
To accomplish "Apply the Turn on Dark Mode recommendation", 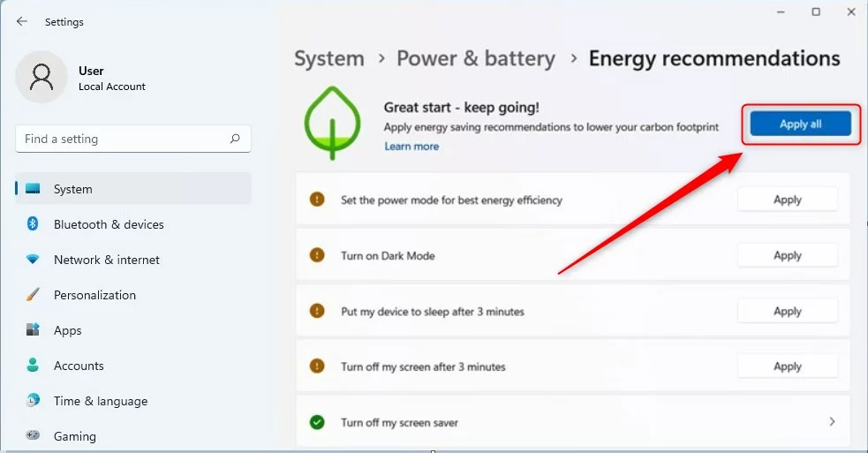I will point(787,255).
